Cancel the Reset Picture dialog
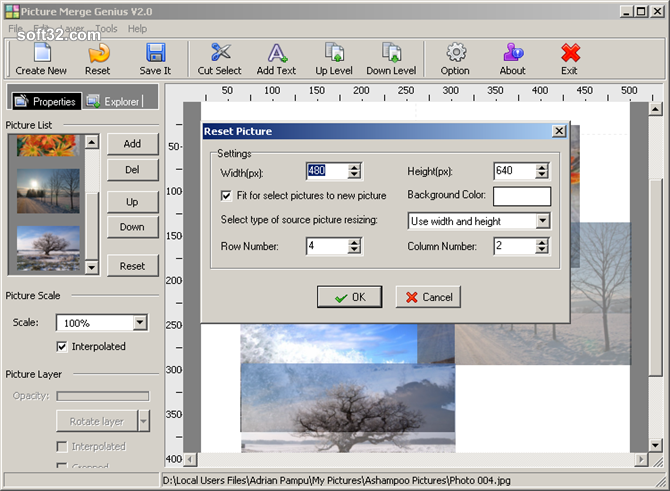This screenshot has width=670, height=491. (x=428, y=297)
